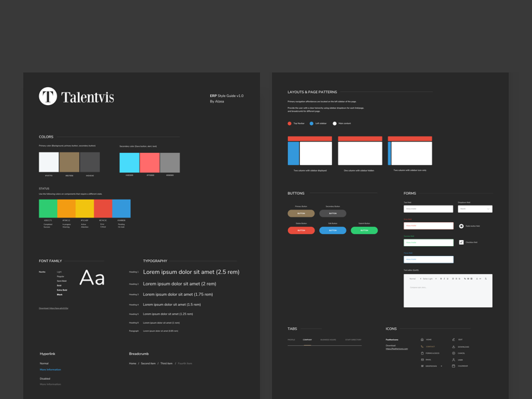Switch to the Business Hours tab
532x399 pixels.
pyautogui.click(x=328, y=340)
